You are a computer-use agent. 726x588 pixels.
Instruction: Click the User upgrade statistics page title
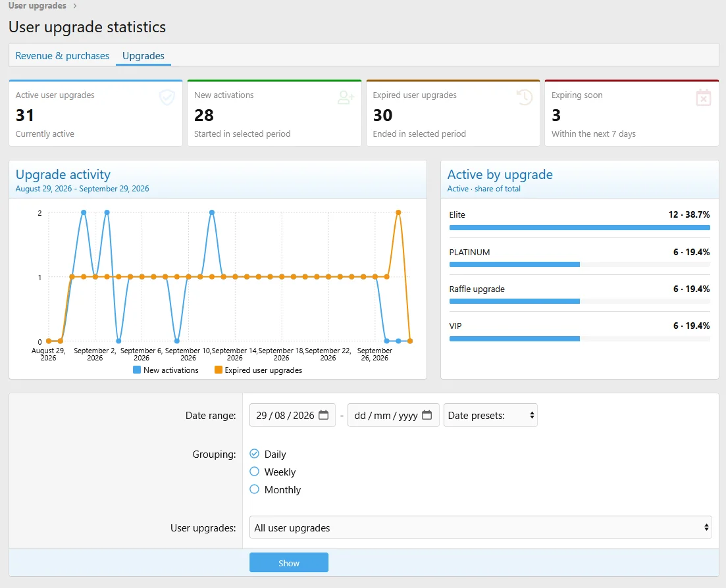pos(87,27)
